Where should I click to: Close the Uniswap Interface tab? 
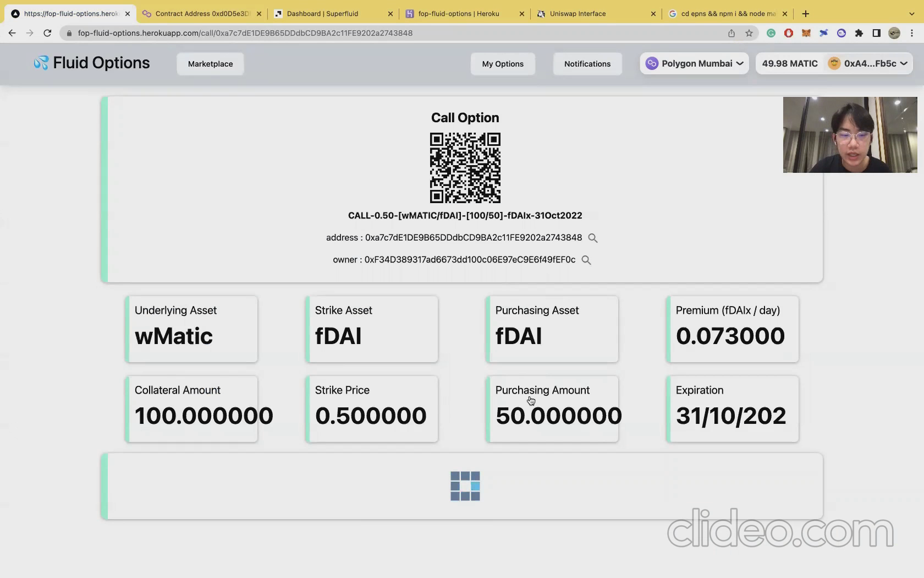pos(653,14)
